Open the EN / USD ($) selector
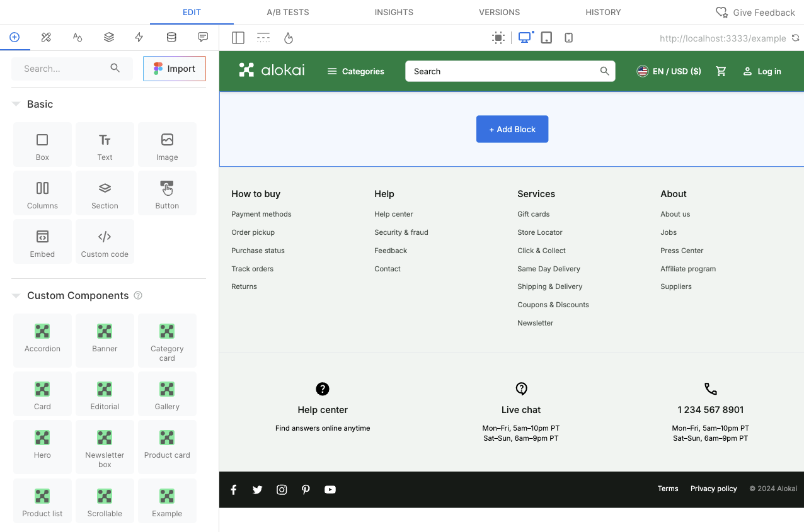Image resolution: width=804 pixels, height=532 pixels. tap(669, 71)
